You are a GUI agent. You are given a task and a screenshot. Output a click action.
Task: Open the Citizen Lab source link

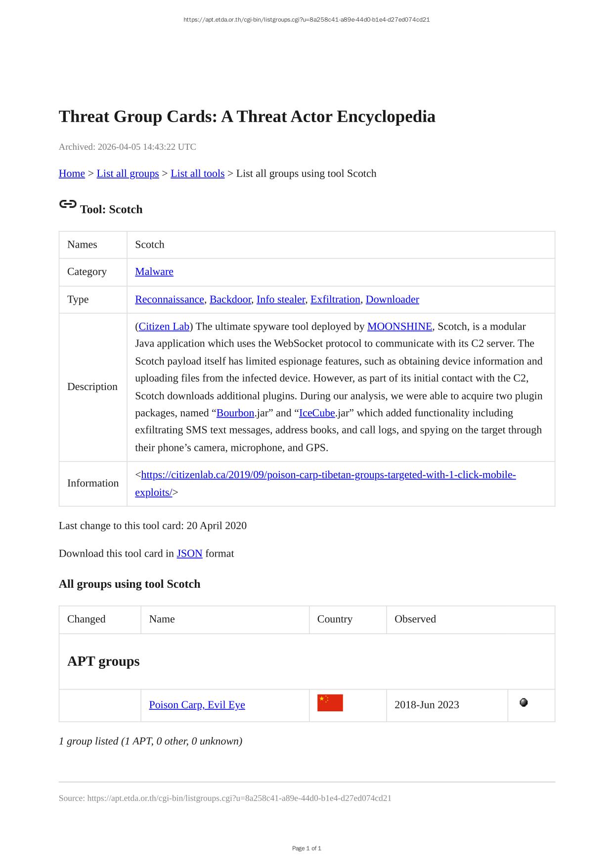coord(164,327)
